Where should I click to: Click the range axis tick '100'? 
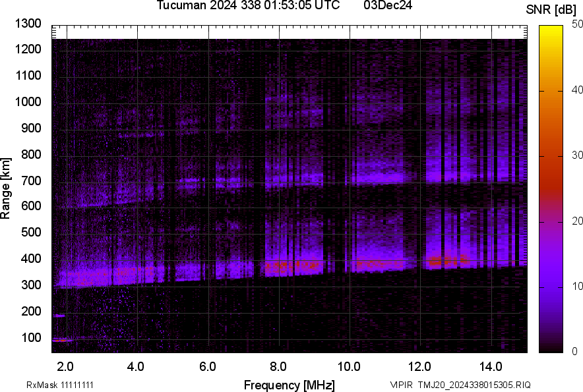click(x=31, y=337)
